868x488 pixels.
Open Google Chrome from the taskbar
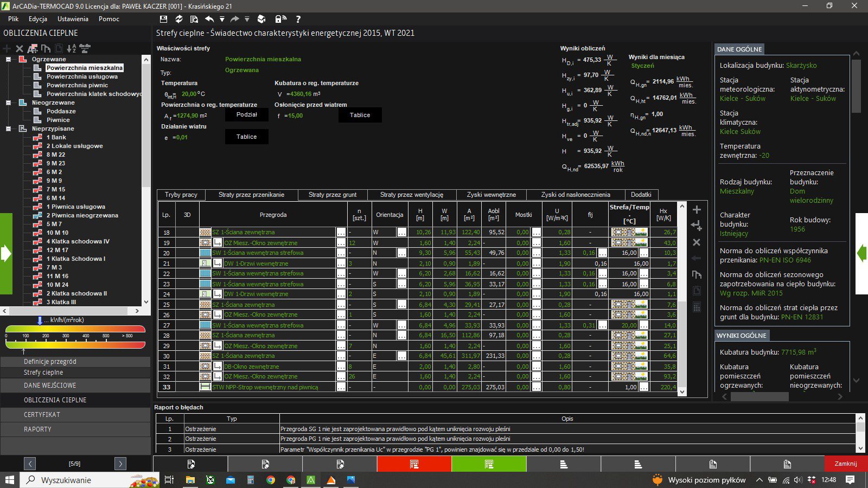point(271,480)
